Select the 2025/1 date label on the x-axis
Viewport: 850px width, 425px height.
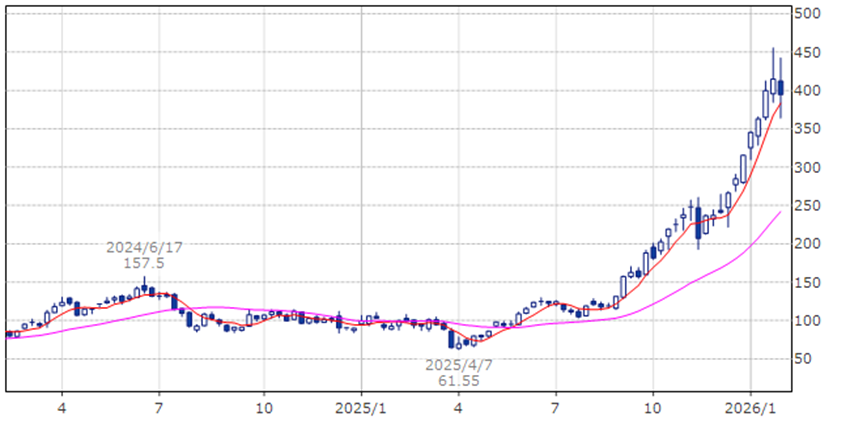[361, 408]
